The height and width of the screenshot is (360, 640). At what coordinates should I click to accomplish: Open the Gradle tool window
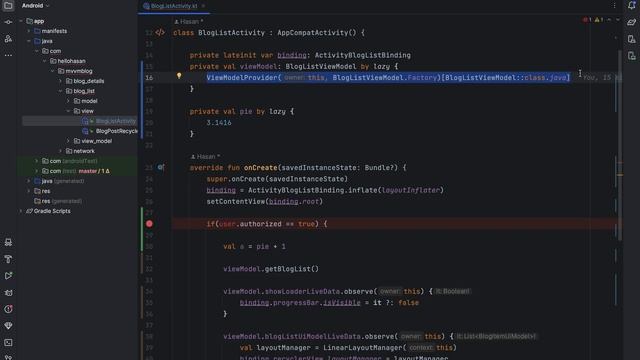point(631,22)
